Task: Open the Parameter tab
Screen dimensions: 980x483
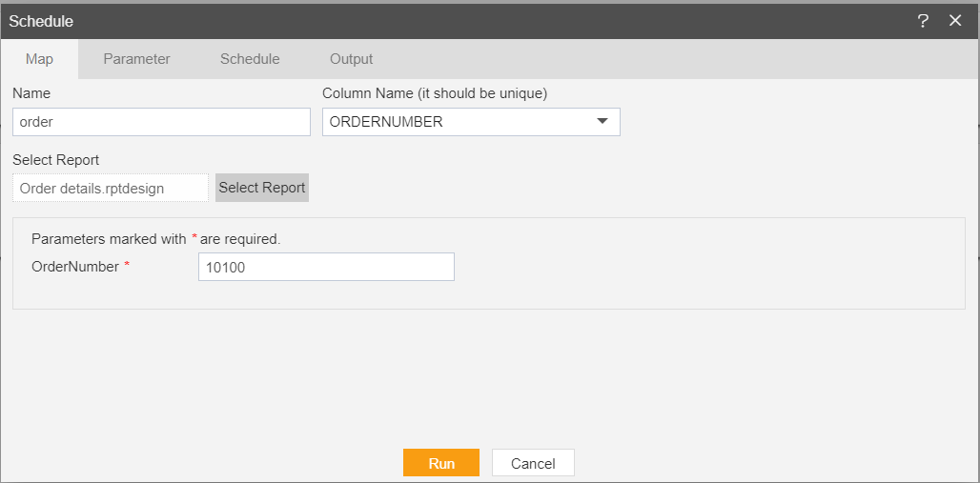Action: pos(137,59)
